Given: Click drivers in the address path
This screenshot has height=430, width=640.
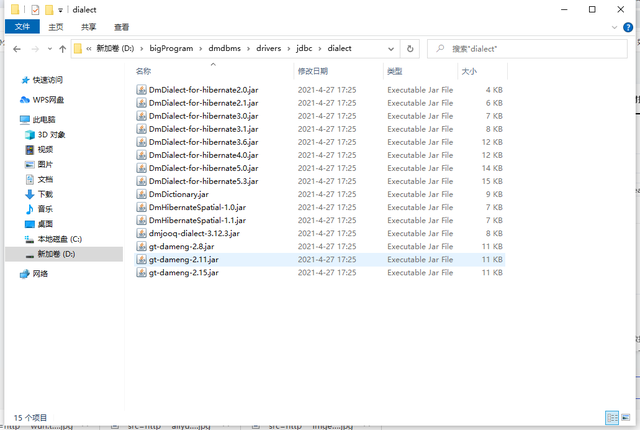Looking at the screenshot, I should (x=269, y=49).
